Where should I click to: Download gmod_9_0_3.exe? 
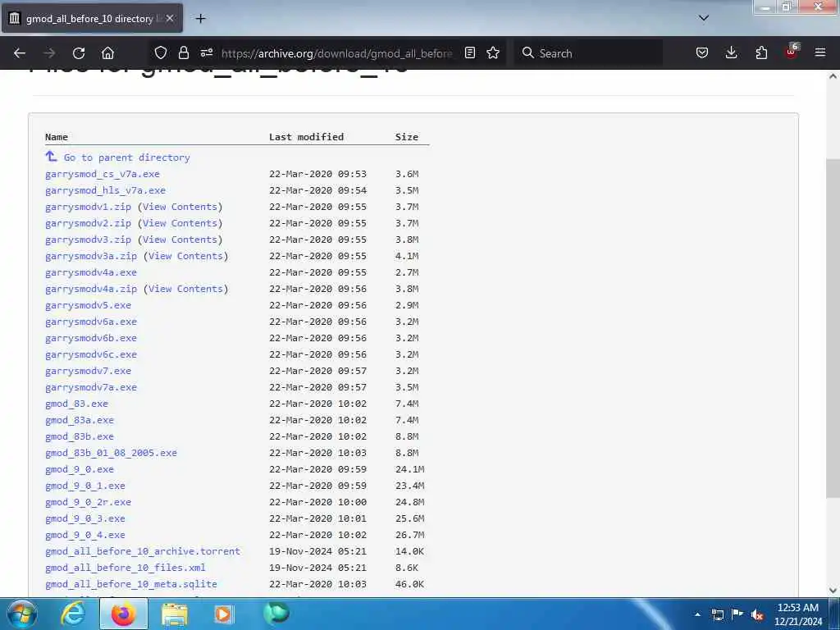pyautogui.click(x=85, y=518)
